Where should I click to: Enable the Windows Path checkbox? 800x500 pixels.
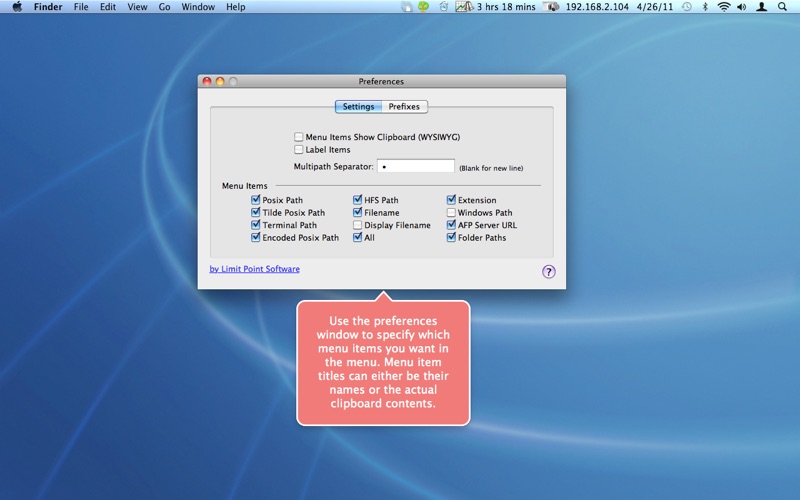pos(451,212)
